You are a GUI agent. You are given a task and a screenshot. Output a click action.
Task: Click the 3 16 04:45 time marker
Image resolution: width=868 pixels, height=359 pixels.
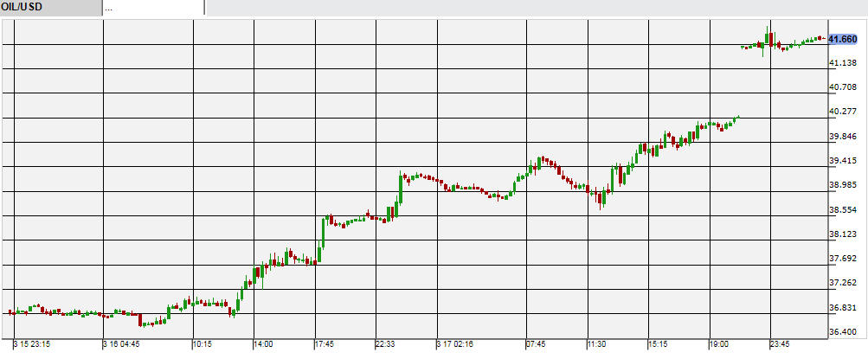[x=121, y=344]
